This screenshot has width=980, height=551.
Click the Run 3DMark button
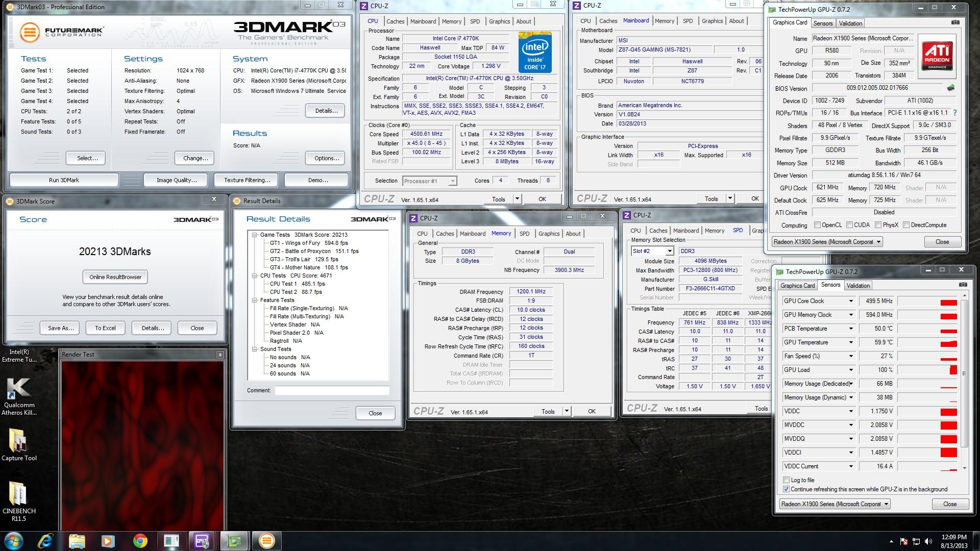click(x=64, y=180)
